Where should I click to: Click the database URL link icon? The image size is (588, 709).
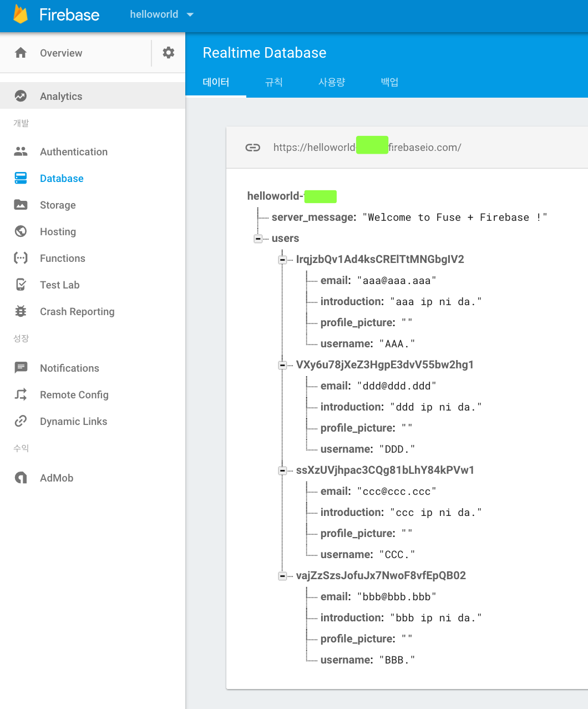(253, 148)
